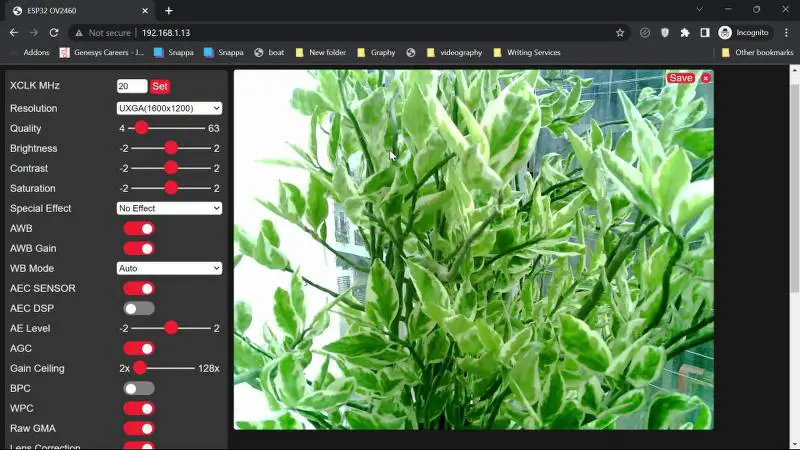Open the Chrome three-dot menu
This screenshot has height=450, width=800.
pos(786,33)
